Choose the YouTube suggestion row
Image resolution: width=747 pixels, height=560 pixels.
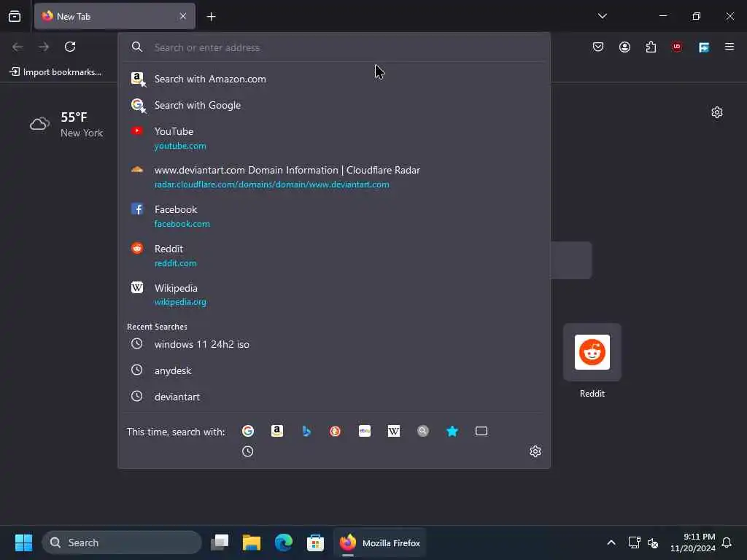(334, 138)
